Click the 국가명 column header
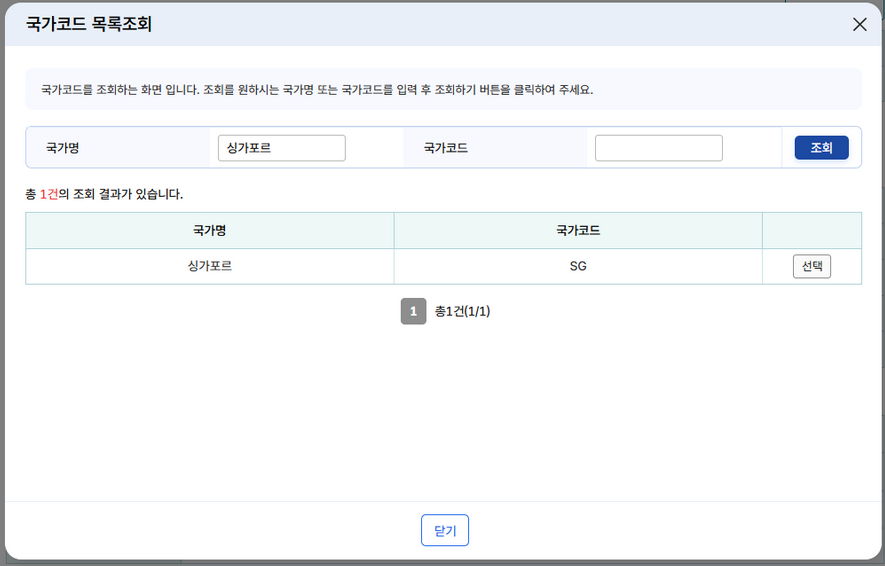Image resolution: width=885 pixels, height=566 pixels. click(x=210, y=230)
